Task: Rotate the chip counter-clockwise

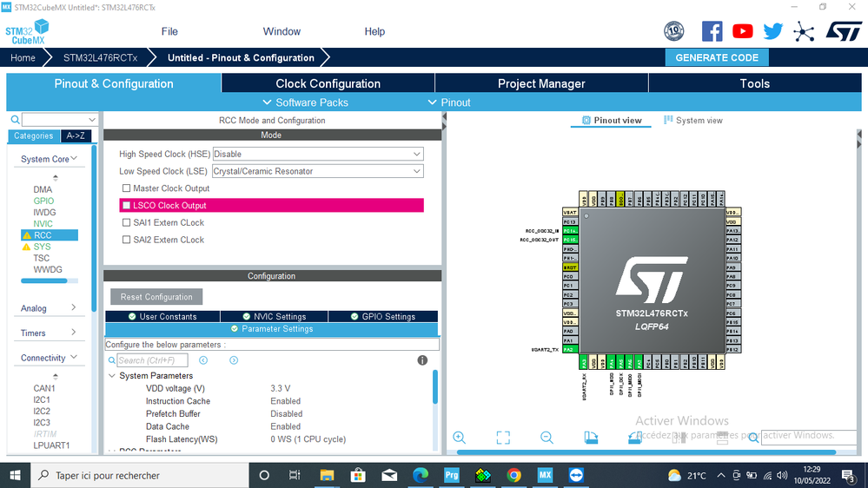Action: tap(634, 438)
